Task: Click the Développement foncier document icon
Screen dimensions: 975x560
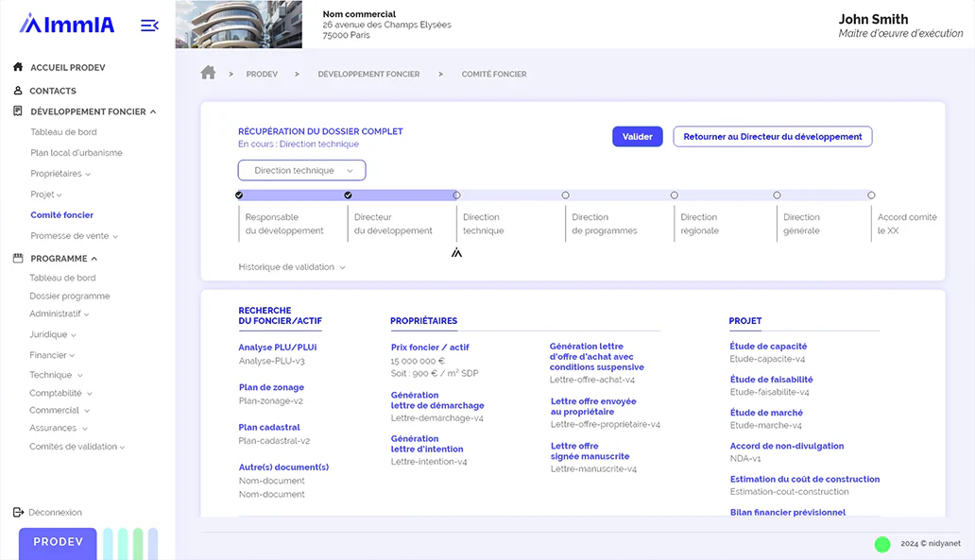Action: (x=18, y=111)
